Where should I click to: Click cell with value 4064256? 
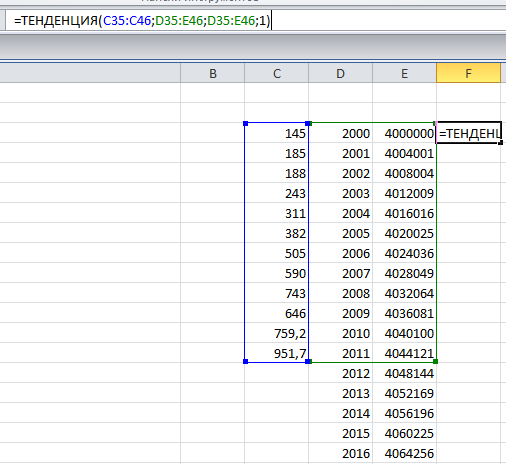[404, 453]
